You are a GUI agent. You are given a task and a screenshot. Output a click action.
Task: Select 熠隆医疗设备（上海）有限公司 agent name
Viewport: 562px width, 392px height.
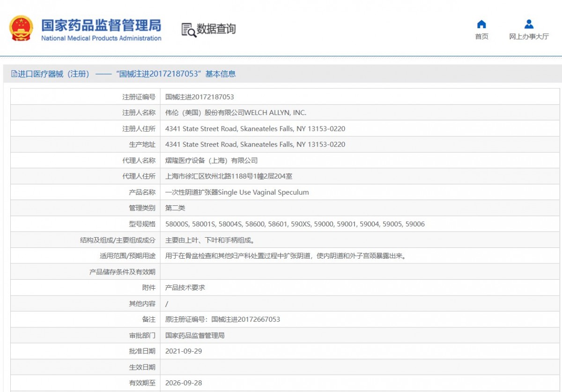(x=212, y=160)
